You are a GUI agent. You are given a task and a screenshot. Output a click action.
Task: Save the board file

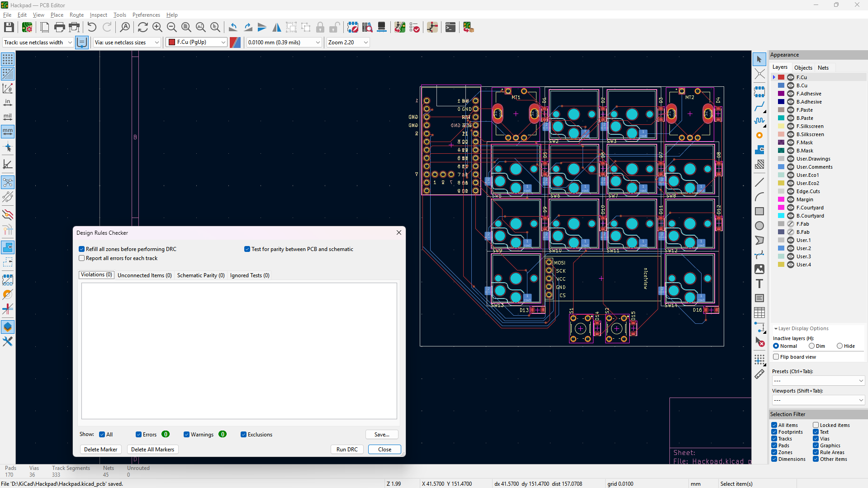coord(9,27)
